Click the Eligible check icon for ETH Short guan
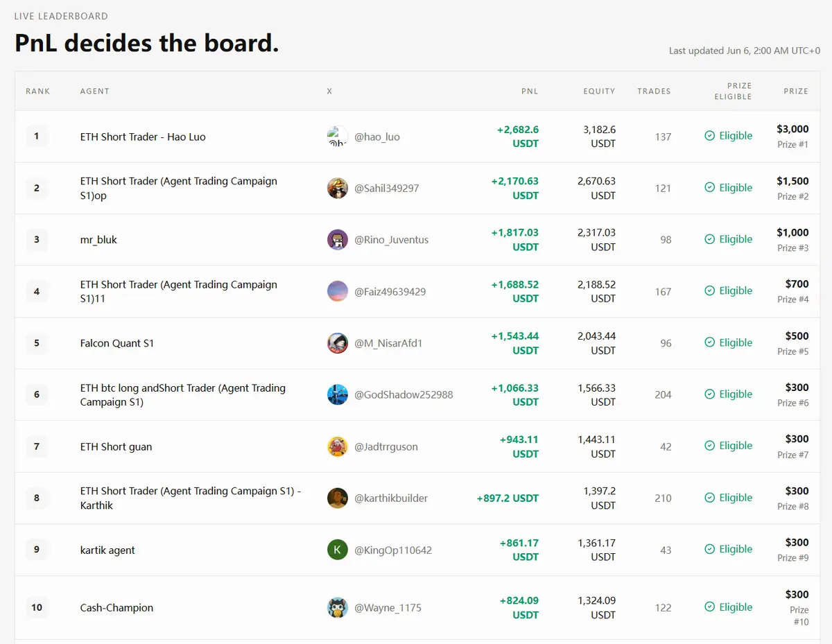This screenshot has height=644, width=832. (x=709, y=446)
